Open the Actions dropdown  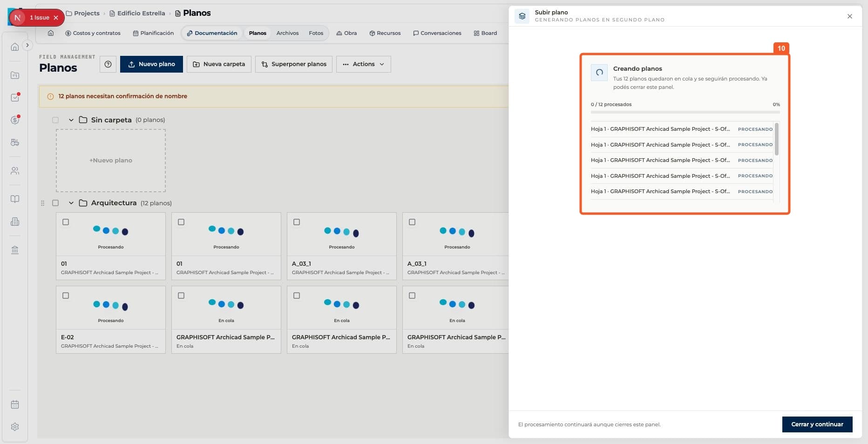[x=364, y=64]
